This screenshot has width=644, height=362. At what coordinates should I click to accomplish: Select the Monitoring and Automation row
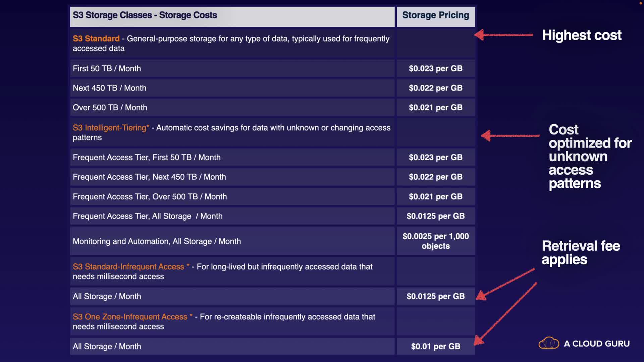point(157,241)
